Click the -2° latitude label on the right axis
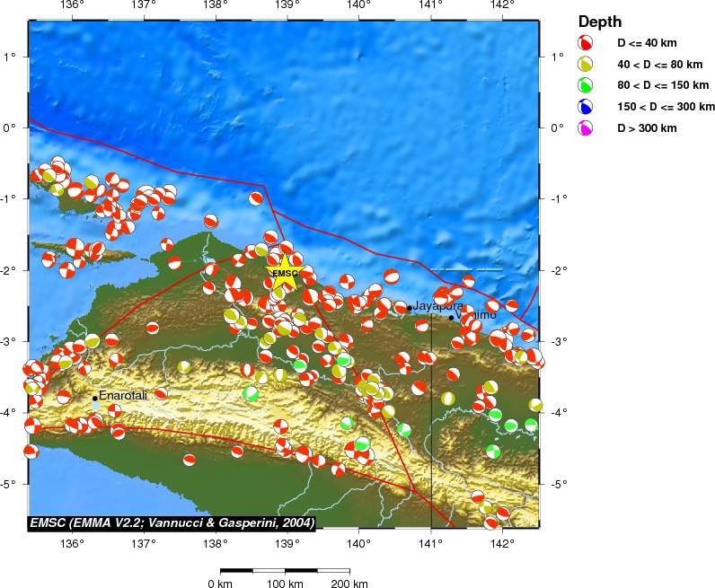This screenshot has height=588, width=715. point(559,269)
